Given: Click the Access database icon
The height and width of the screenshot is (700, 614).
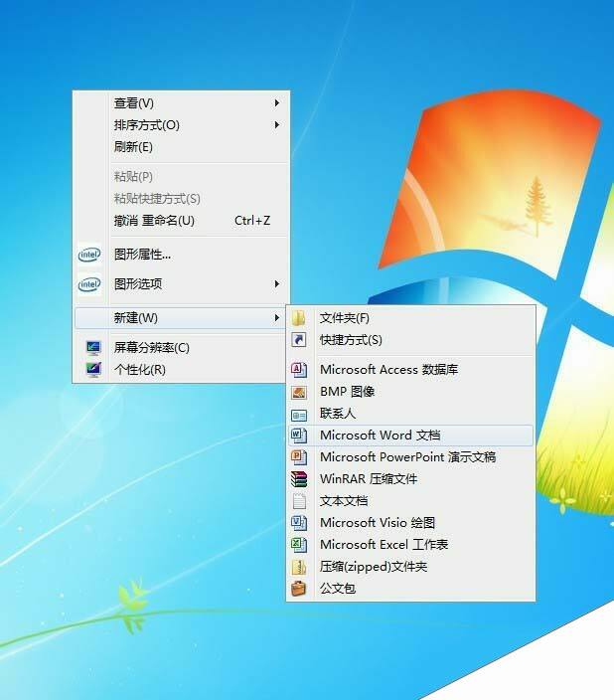Looking at the screenshot, I should pos(298,369).
